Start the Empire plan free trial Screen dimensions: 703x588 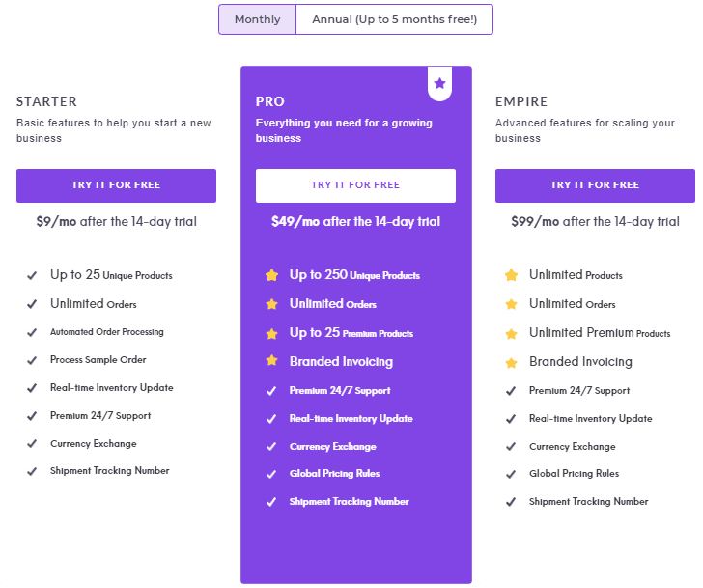tap(595, 185)
